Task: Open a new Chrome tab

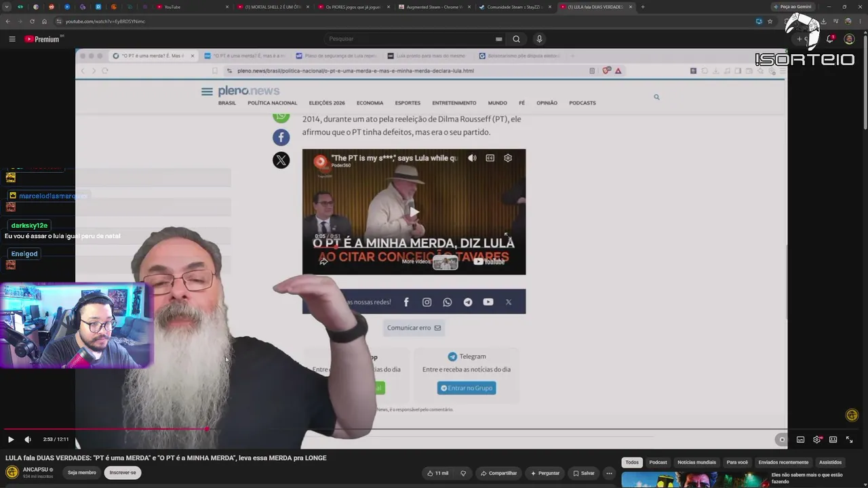Action: point(643,7)
